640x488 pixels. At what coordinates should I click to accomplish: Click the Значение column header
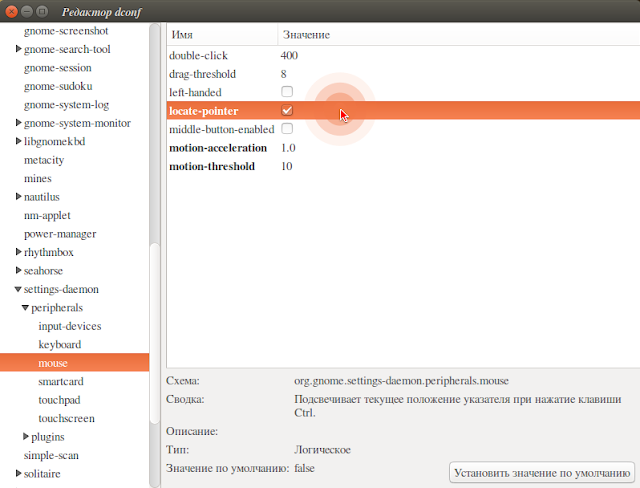(459, 35)
